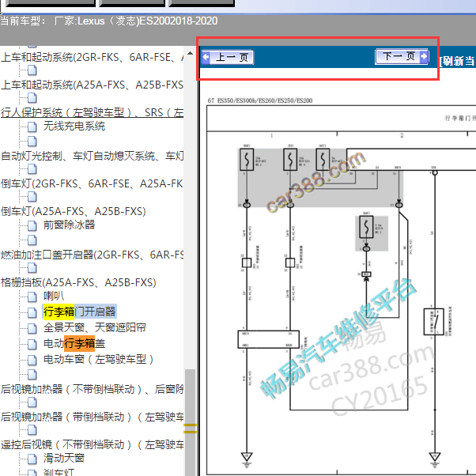Viewport: 476px width, 476px height.
Task: Click the wiring diagram image
Action: (342, 289)
